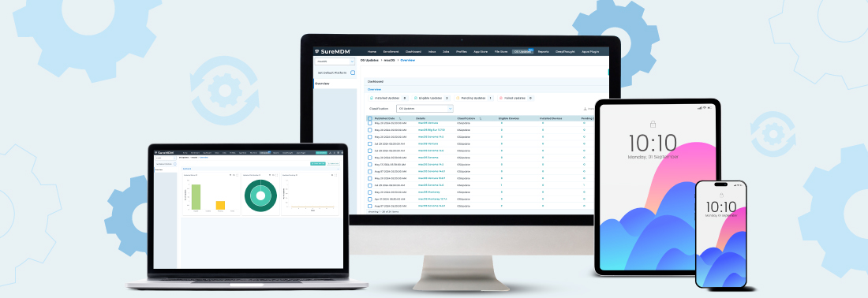Click the filter icon on laptop bar chart card
The image size is (868, 298).
230,175
